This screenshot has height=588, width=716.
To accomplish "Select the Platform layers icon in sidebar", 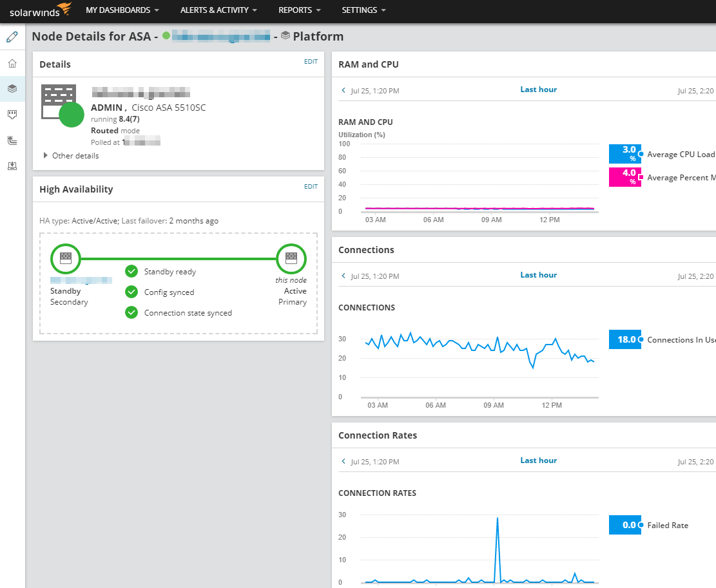I will (x=12, y=88).
